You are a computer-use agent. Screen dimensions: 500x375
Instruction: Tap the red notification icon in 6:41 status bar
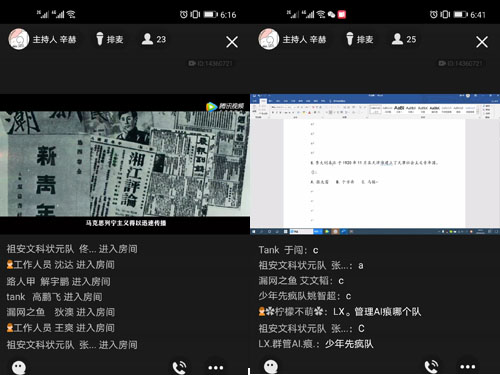pos(342,14)
